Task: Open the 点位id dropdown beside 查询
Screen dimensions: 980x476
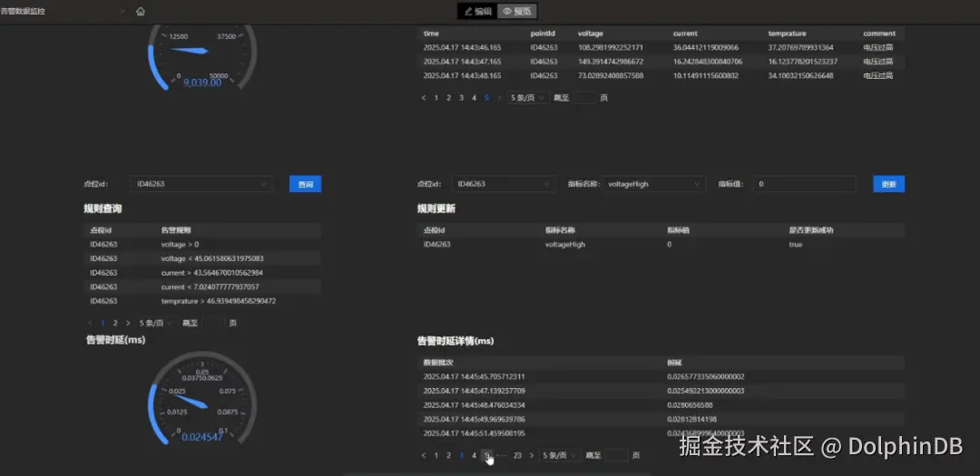Action: point(201,184)
